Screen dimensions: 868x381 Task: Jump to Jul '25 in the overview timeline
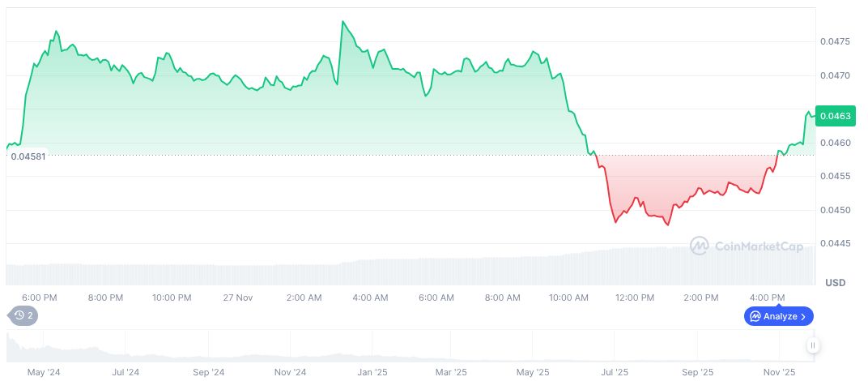pos(615,373)
